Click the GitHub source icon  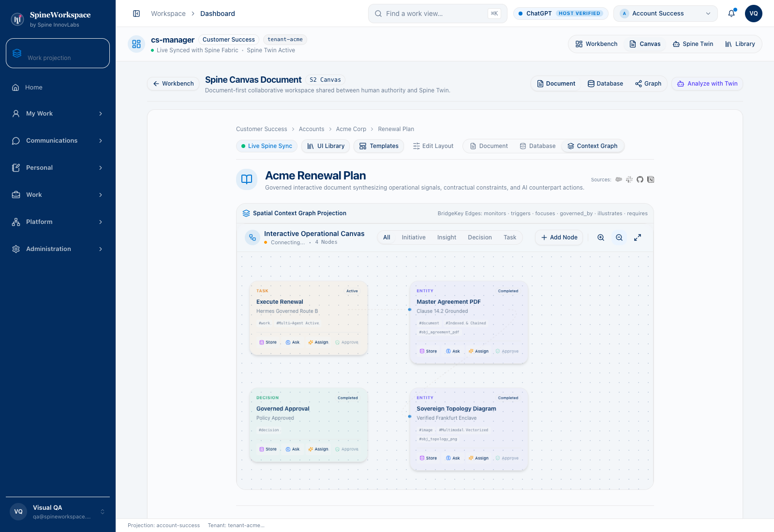click(640, 179)
